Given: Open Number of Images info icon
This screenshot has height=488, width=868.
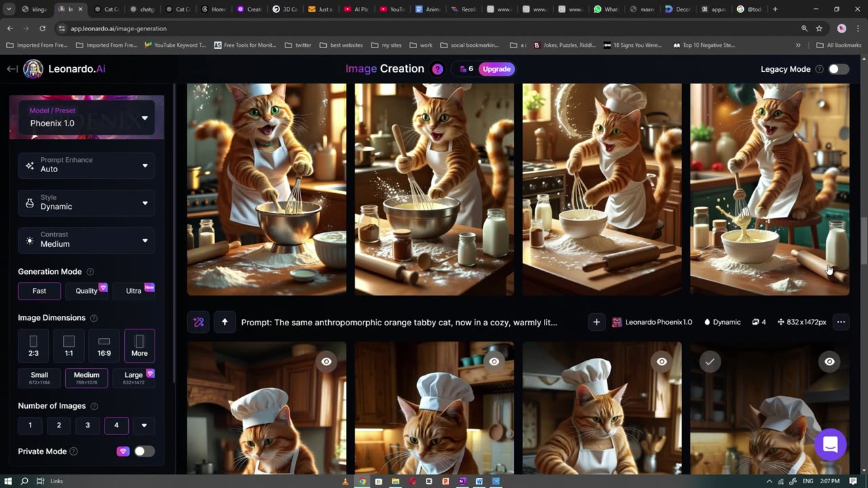Looking at the screenshot, I should tap(94, 406).
